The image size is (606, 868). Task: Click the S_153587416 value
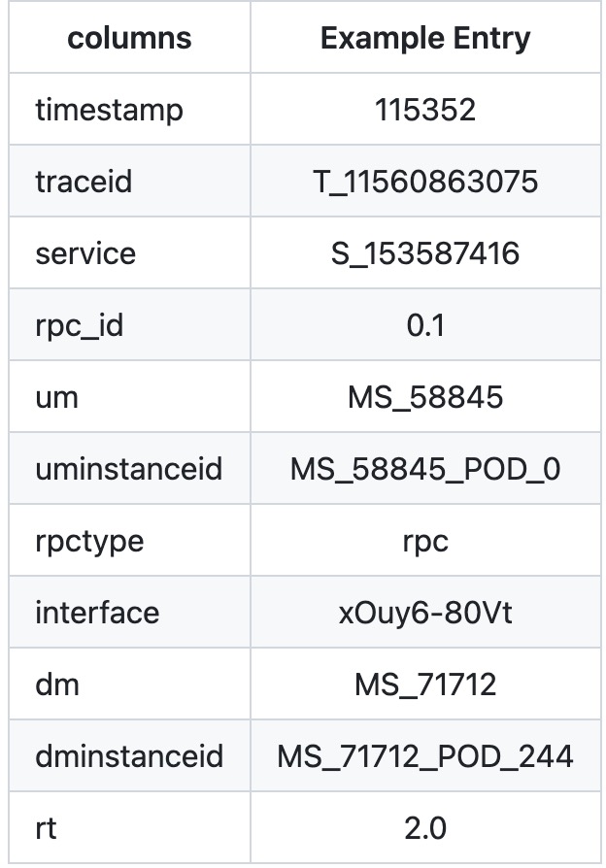point(425,253)
